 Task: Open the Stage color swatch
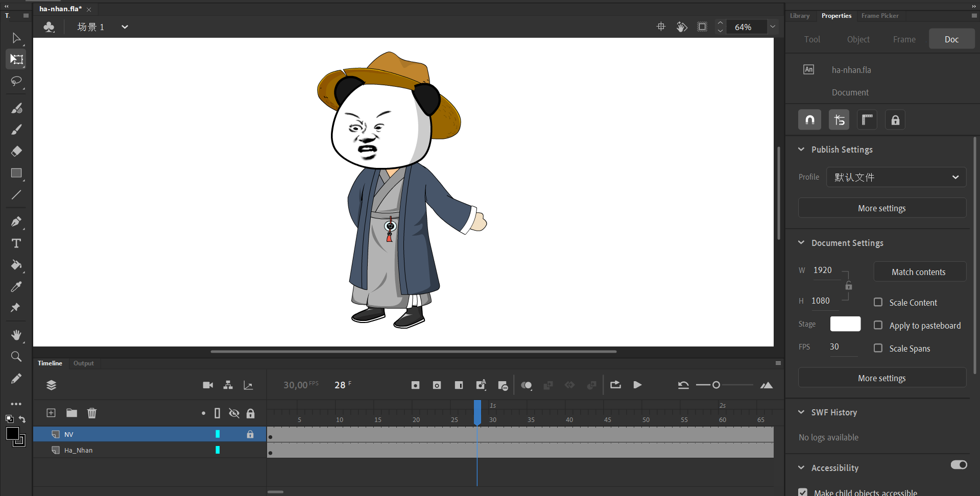click(x=845, y=324)
